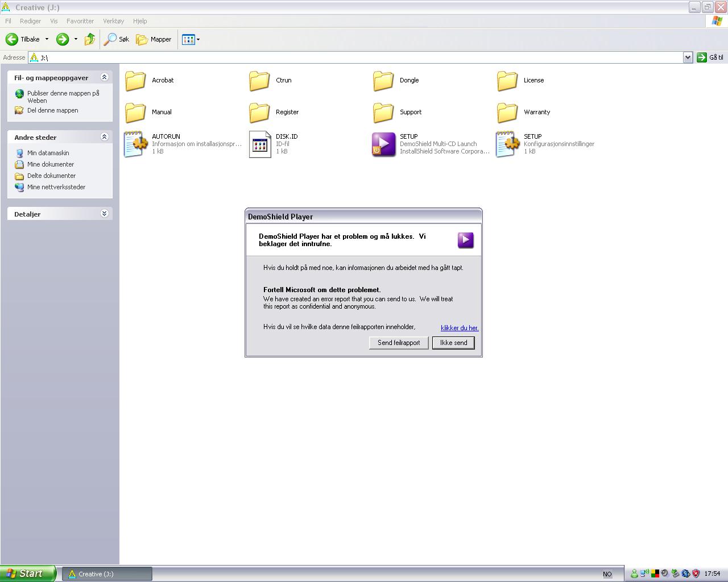Click the wireless network tray icon

coord(644,574)
